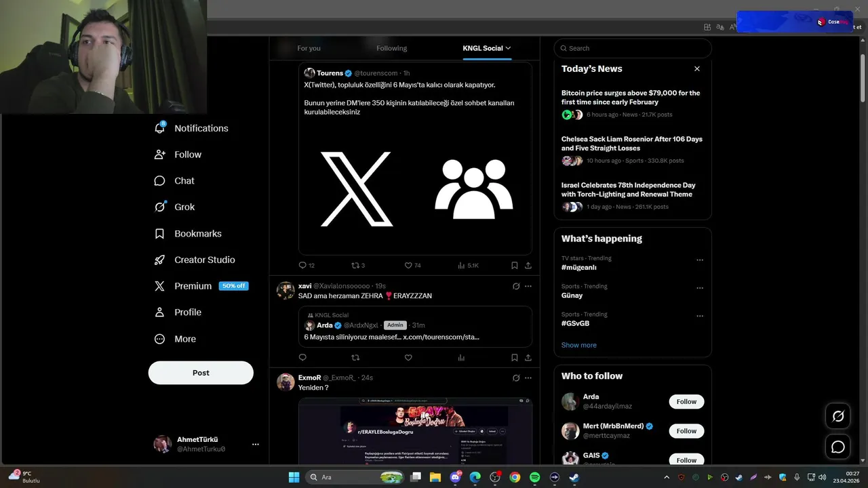Open Premium from the sidebar
This screenshot has height=488, width=868.
[201, 286]
